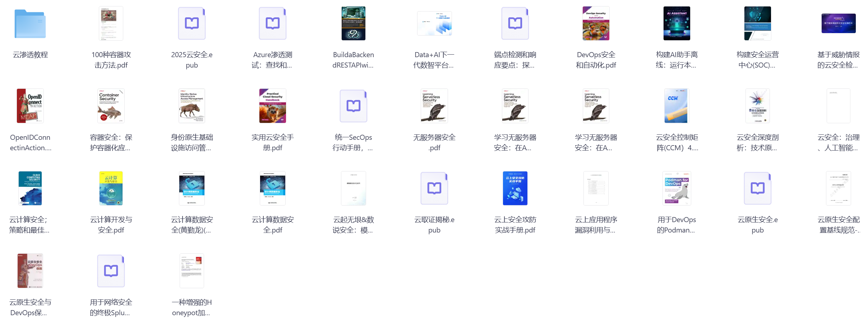Open the 云上应用程序漏洞利用与 thumbnail

coord(596,188)
